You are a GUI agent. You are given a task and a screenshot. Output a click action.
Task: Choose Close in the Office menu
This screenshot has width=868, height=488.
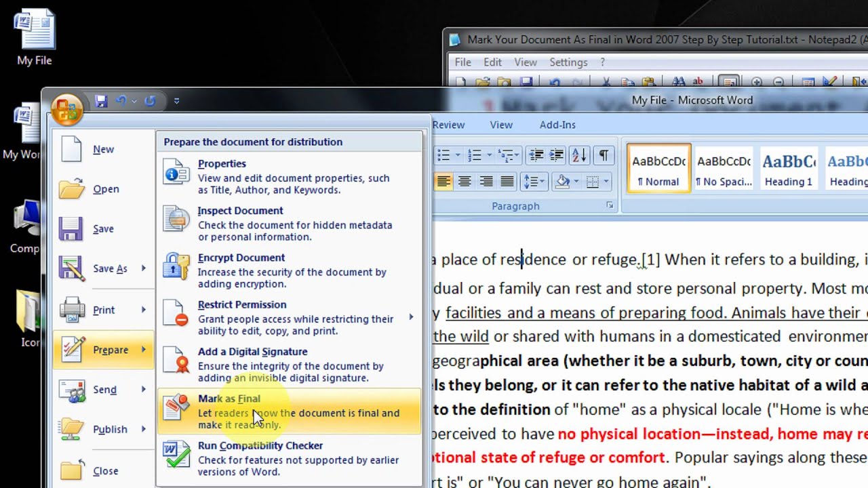(103, 470)
